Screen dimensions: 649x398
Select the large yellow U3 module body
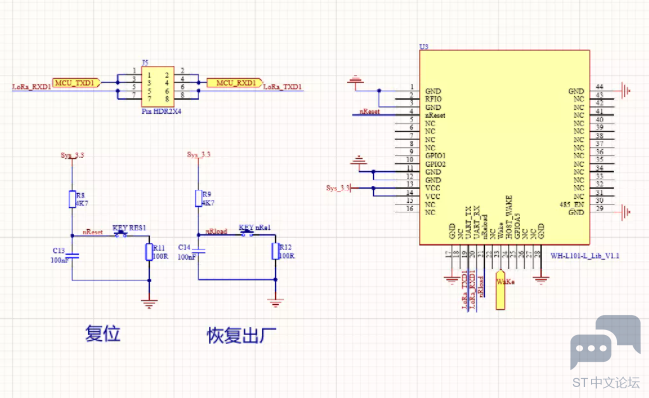click(505, 147)
